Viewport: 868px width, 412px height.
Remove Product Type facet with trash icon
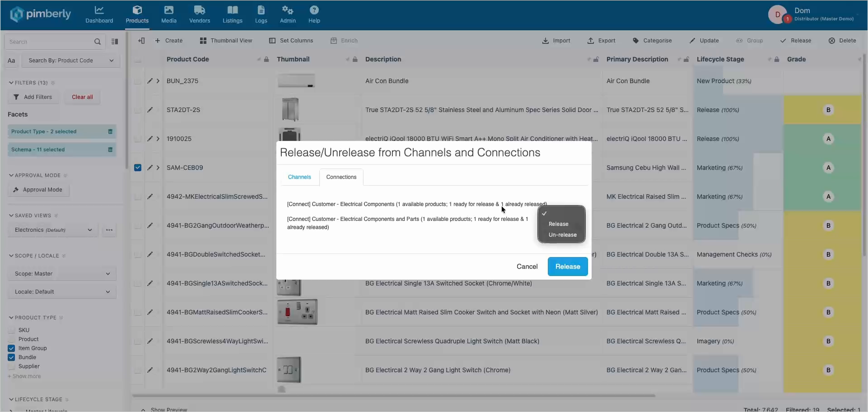click(110, 131)
